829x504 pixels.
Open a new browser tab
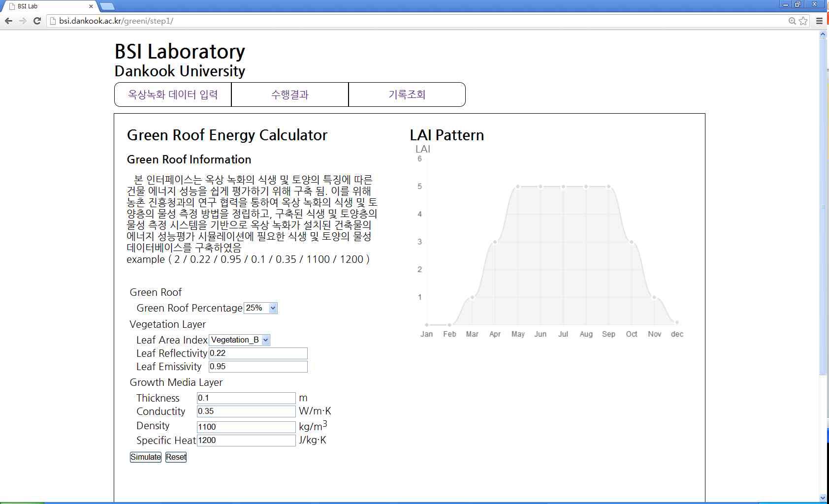[107, 6]
